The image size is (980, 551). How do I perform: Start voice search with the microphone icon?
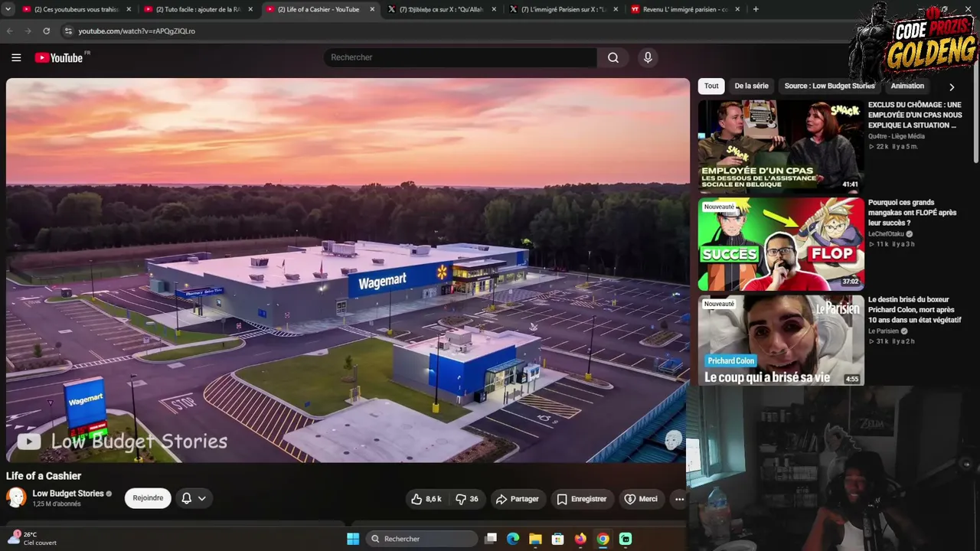(648, 57)
